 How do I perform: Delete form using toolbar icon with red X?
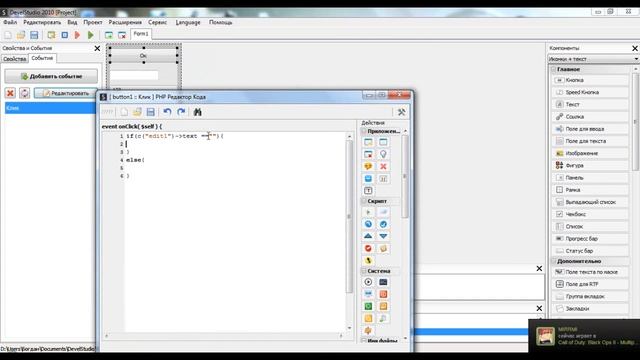point(122,35)
